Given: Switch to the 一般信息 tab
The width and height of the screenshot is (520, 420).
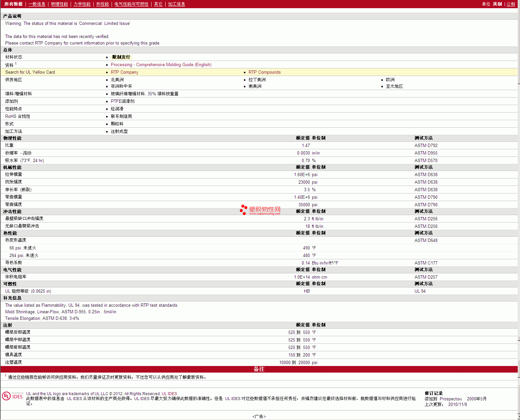Looking at the screenshot, I should 37,4.
